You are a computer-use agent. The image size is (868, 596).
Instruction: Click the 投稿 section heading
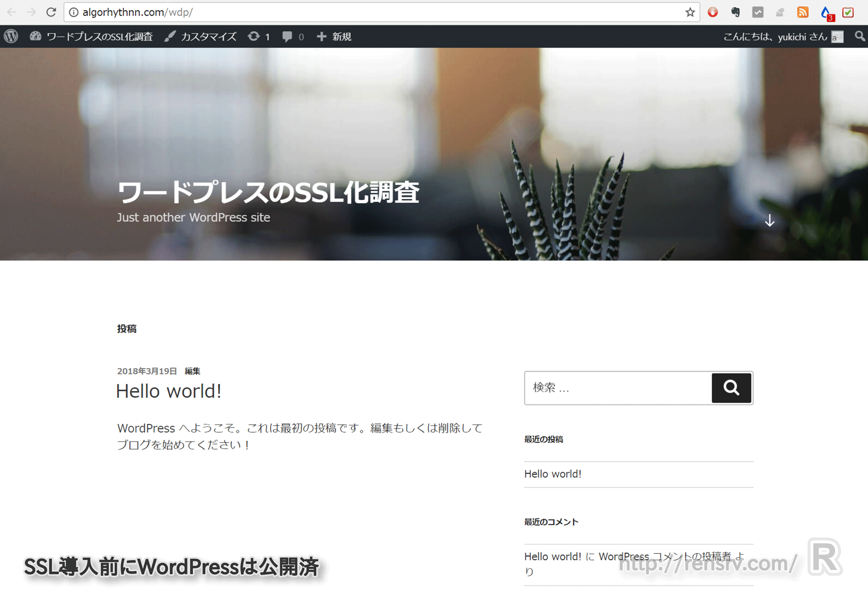pos(127,329)
